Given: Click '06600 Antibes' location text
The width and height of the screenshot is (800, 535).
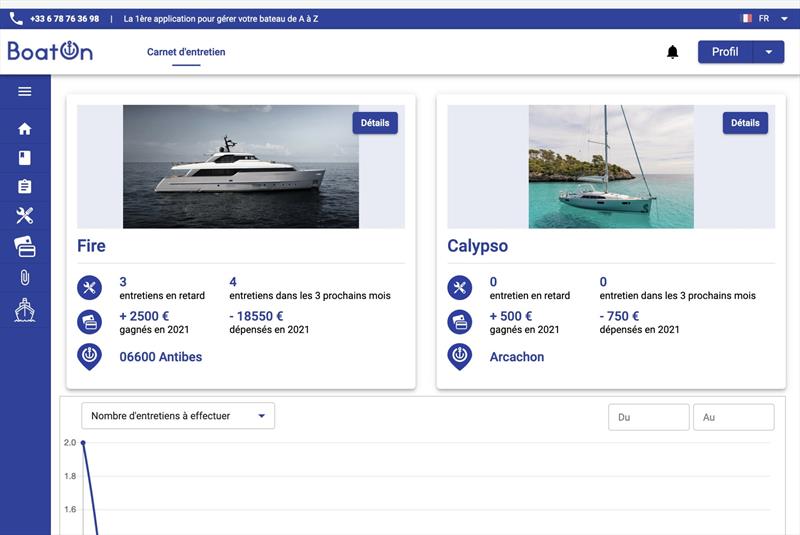Looking at the screenshot, I should click(161, 357).
